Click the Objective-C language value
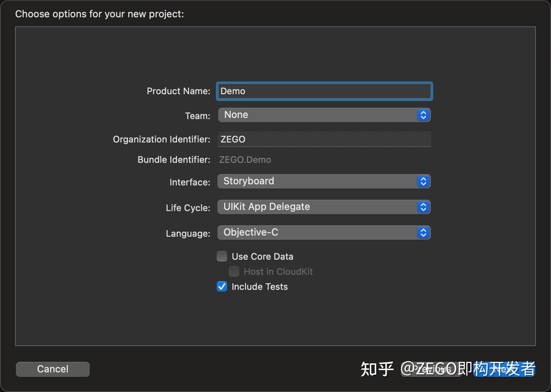 click(250, 233)
